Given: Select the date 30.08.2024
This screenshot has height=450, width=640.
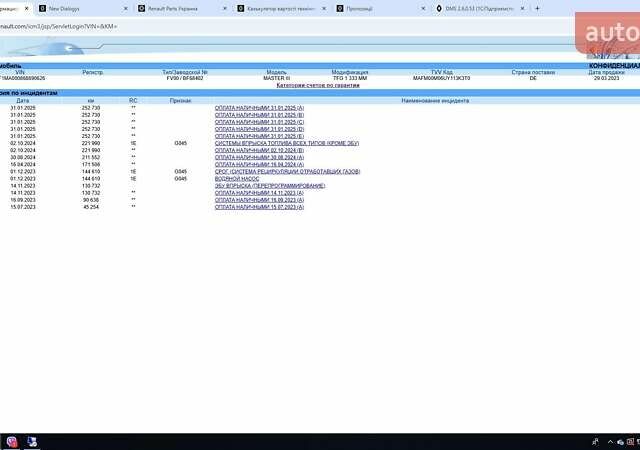Looking at the screenshot, I should click(23, 157).
